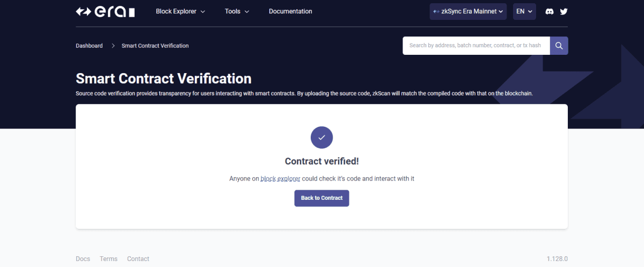Go to the Dashboard breadcrumb
This screenshot has width=644, height=267.
(x=89, y=46)
